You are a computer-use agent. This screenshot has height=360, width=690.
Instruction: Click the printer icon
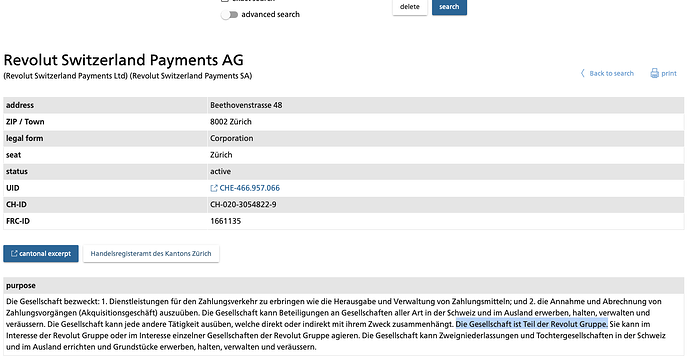(x=654, y=73)
